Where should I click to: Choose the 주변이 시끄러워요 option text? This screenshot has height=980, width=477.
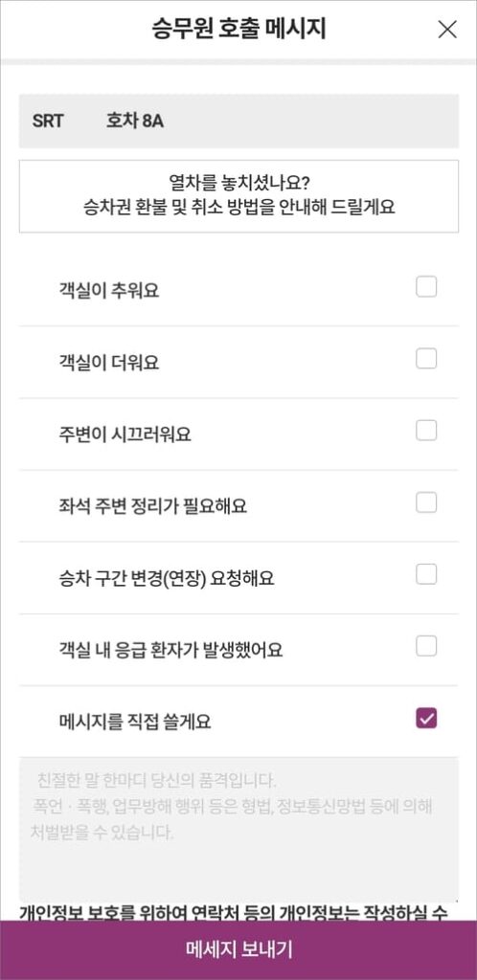point(125,434)
